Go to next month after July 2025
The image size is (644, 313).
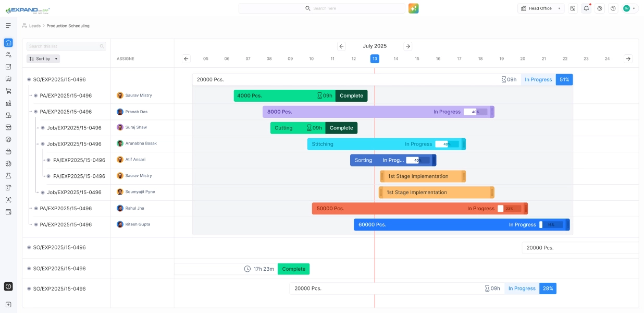coord(407,46)
